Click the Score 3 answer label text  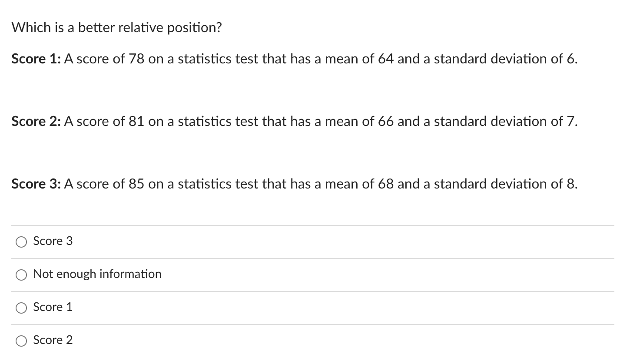coord(53,241)
